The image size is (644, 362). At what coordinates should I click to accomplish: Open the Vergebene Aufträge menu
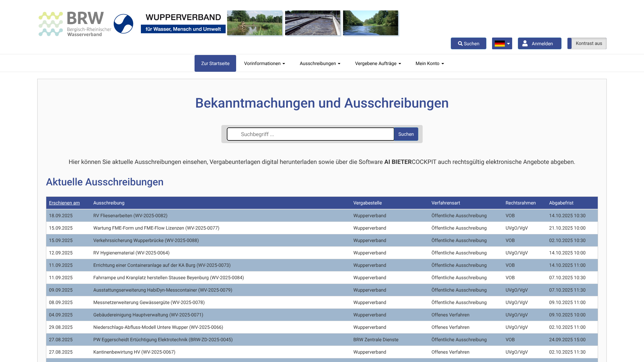pos(378,63)
